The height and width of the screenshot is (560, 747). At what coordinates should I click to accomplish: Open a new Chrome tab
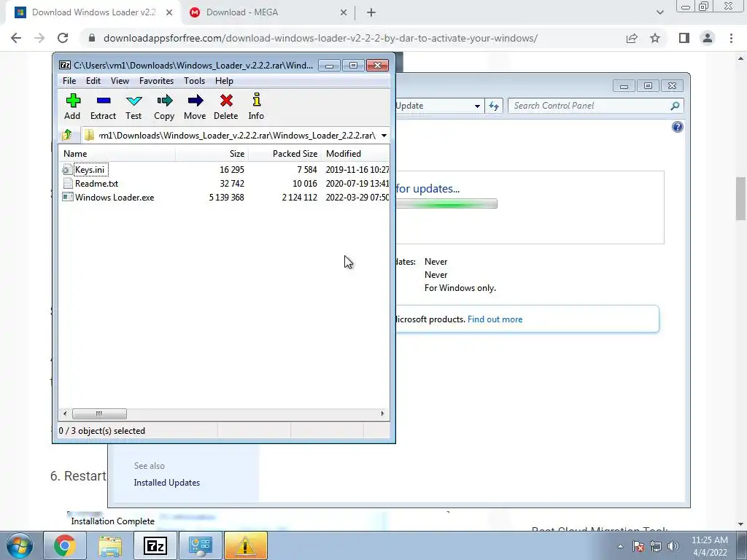(x=371, y=12)
